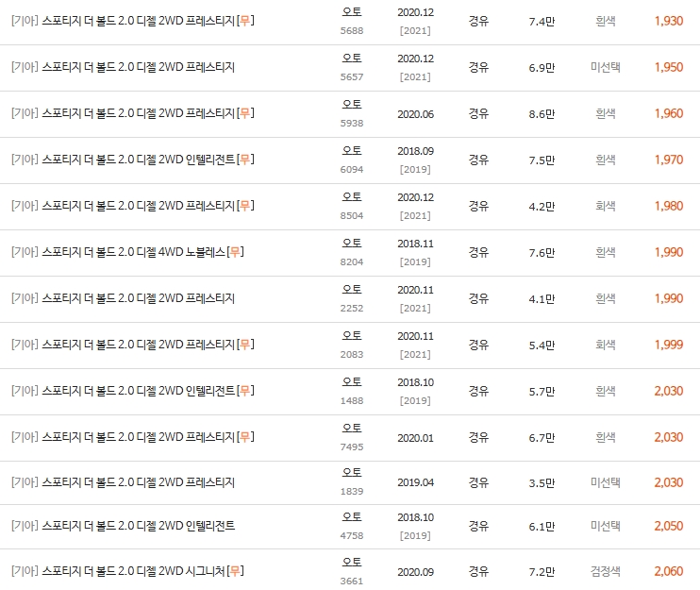Click the 2,030 price in row 1488
This screenshot has height=590, width=700.
click(x=669, y=391)
